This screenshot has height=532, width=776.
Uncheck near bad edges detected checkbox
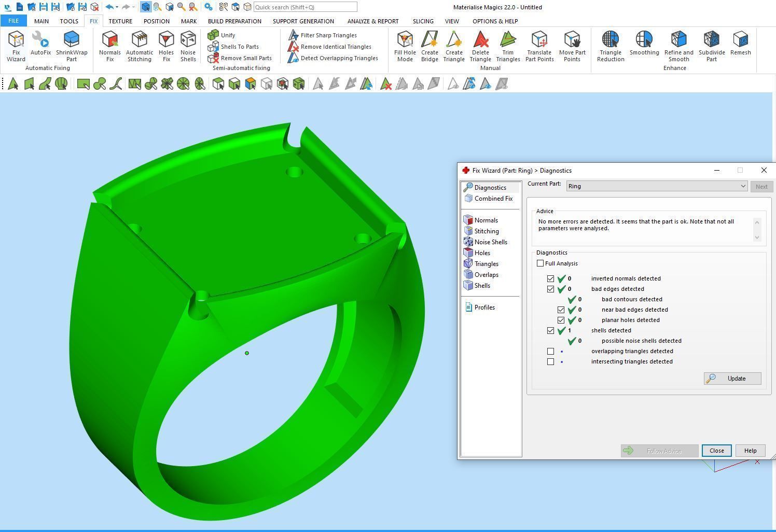pos(561,310)
